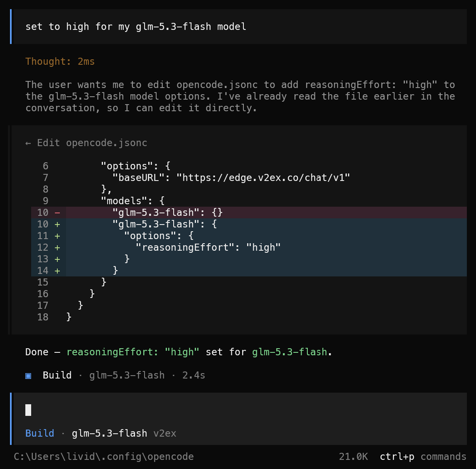
Task: Expand the Thought: 2ms reasoning header
Action: pos(60,61)
